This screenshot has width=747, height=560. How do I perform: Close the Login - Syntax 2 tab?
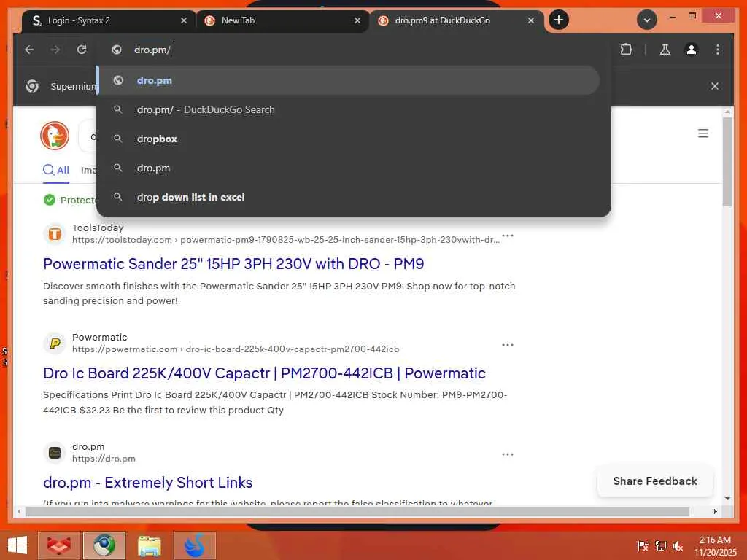184,20
